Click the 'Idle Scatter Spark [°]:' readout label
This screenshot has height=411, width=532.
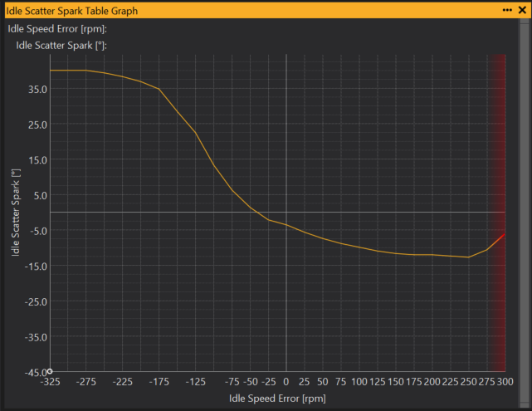point(61,46)
